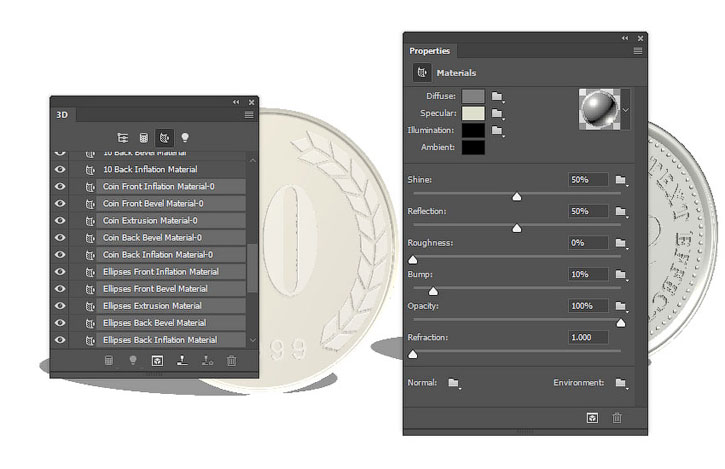Hide the Coin Back Bevel Material-0

tap(60, 238)
